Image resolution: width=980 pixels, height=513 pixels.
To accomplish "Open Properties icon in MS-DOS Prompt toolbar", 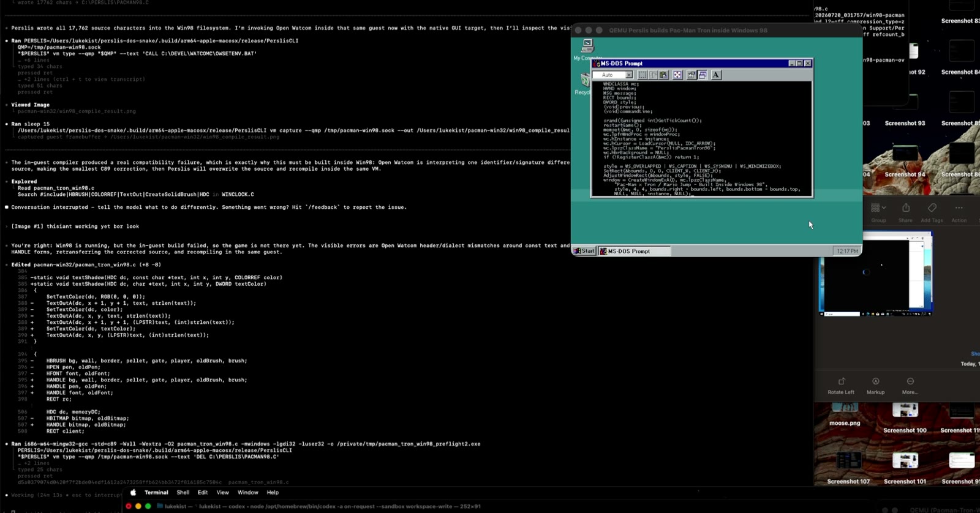I will click(x=692, y=75).
